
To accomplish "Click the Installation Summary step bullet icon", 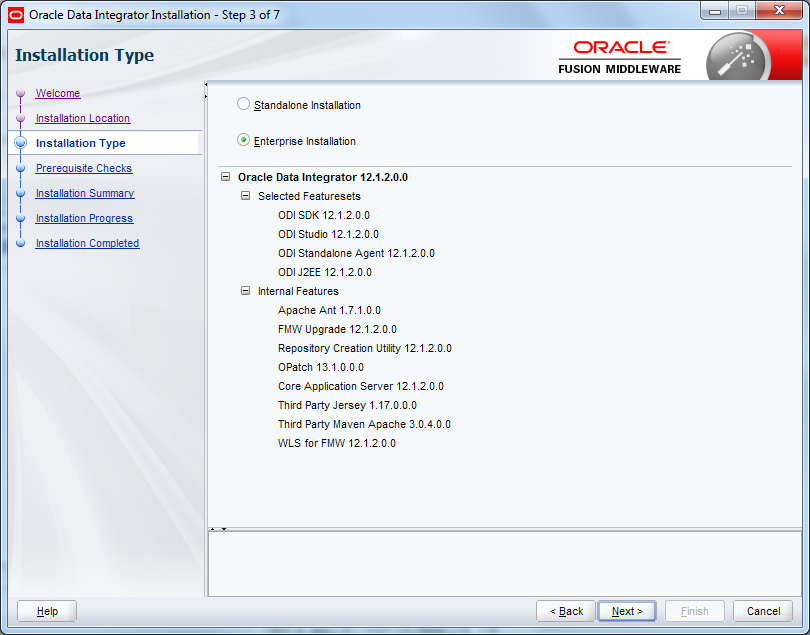I will [21, 193].
